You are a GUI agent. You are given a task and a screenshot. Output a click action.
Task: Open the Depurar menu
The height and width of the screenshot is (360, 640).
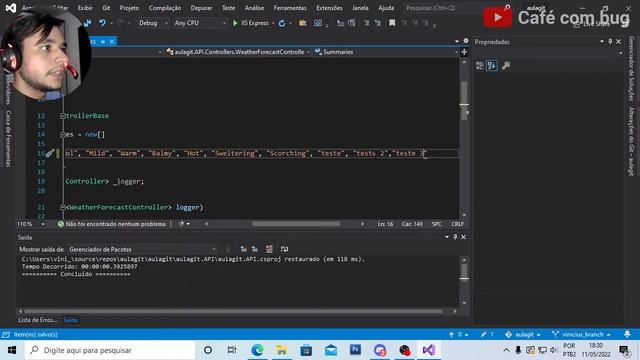point(201,8)
